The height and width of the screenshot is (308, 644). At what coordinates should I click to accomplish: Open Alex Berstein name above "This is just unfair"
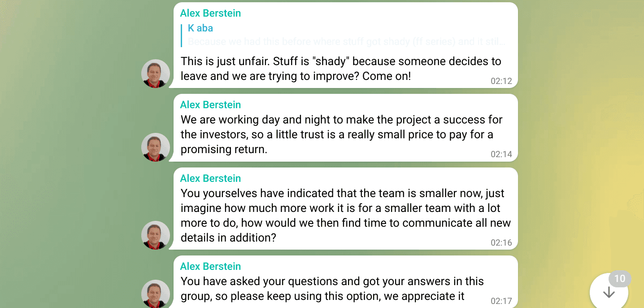click(x=210, y=13)
